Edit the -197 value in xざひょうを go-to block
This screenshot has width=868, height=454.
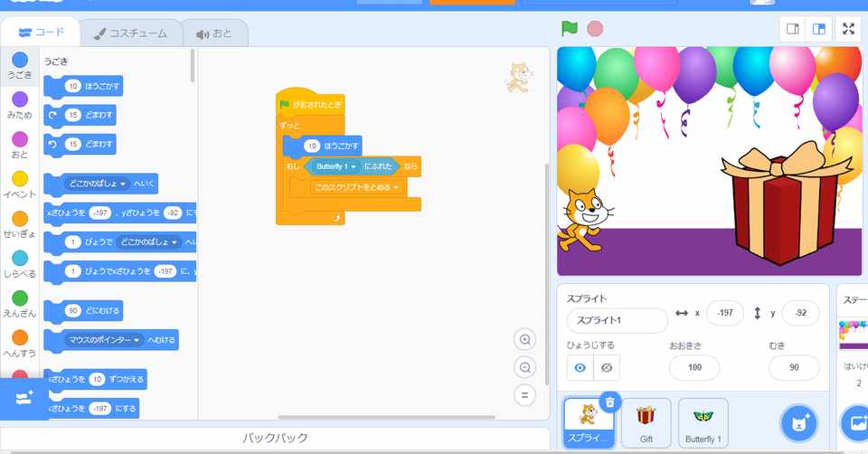point(100,213)
